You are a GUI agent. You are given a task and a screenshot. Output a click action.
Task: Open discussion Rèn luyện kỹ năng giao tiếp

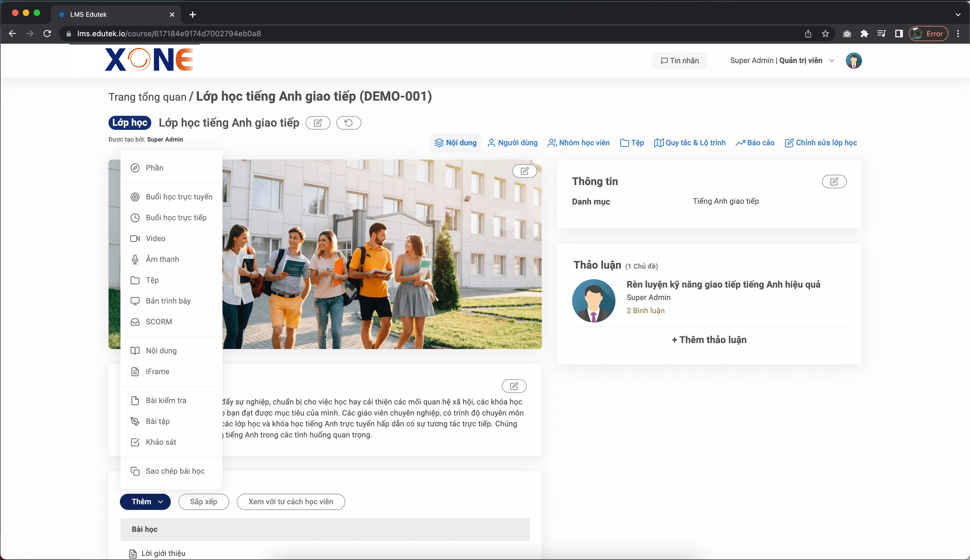pyautogui.click(x=723, y=284)
